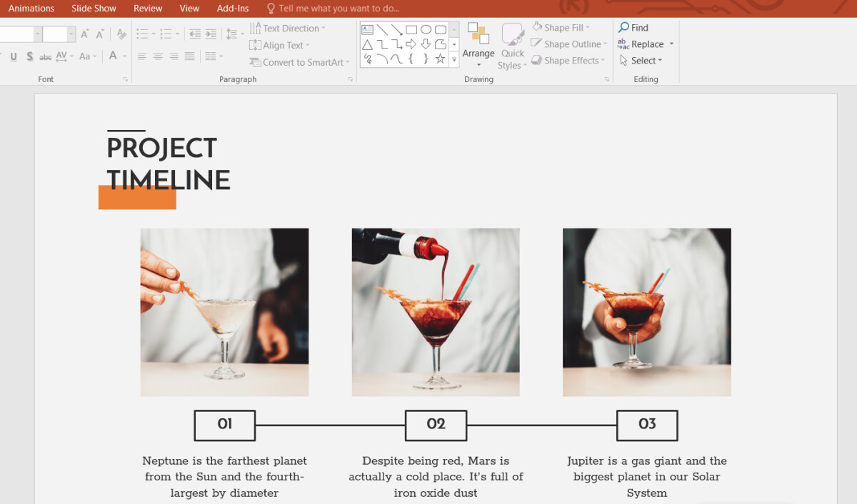Viewport: 857px width, 504px height.
Task: Open the Find tool
Action: point(633,27)
